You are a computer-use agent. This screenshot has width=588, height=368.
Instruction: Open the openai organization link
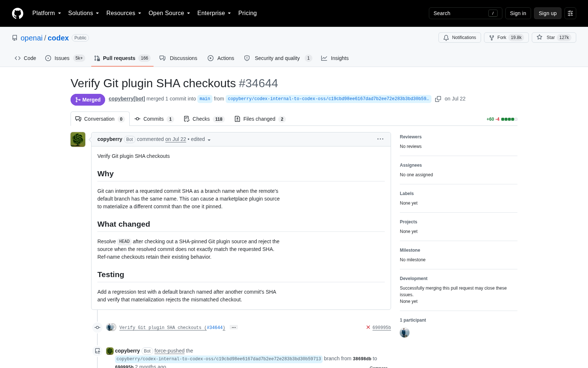click(x=32, y=38)
